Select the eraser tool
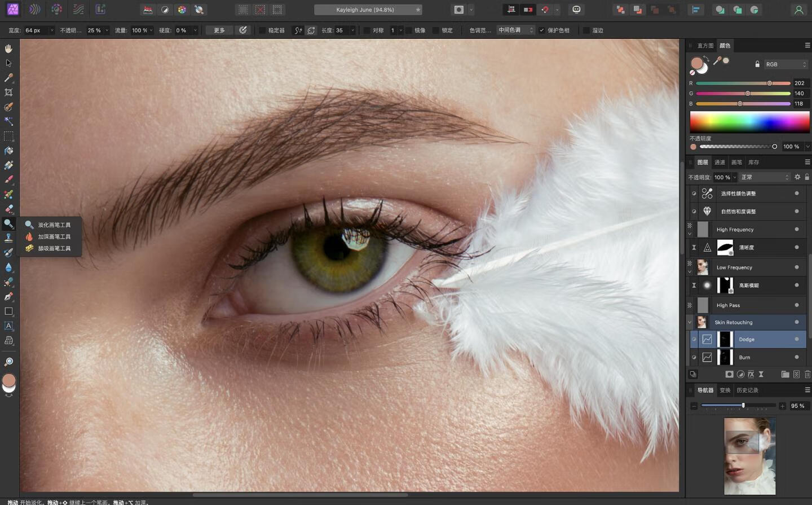The image size is (812, 505). 8,209
